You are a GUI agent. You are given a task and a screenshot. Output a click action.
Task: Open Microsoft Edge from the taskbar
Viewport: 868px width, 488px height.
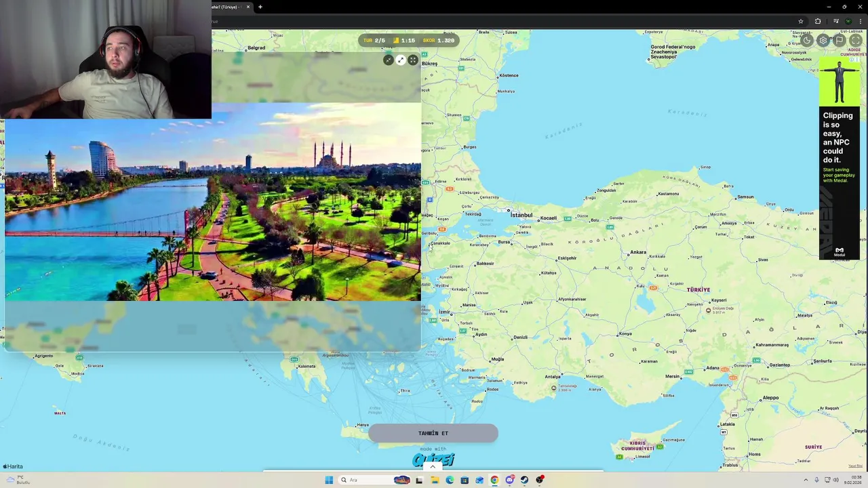click(450, 480)
